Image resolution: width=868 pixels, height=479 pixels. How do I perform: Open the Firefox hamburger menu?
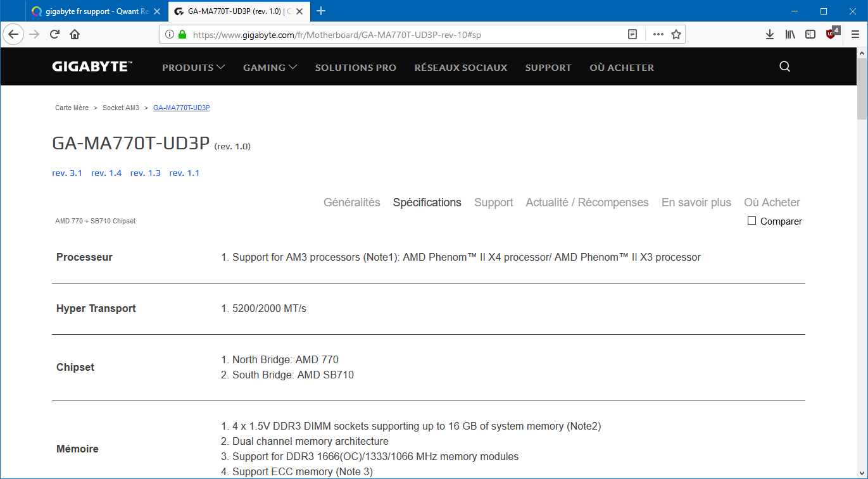coord(855,35)
